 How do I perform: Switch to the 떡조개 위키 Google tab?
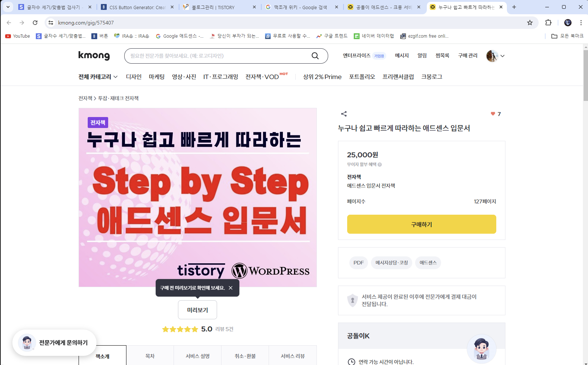pos(302,7)
